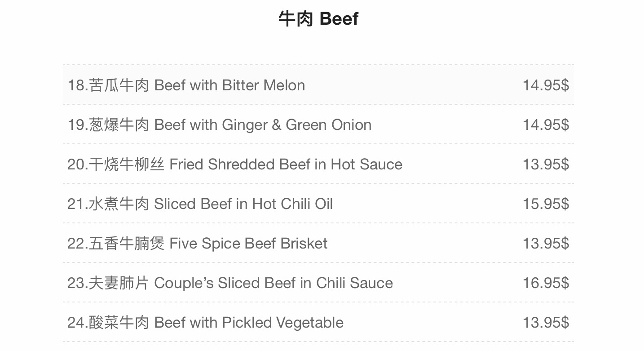Click the Beef section heading

[x=318, y=19]
